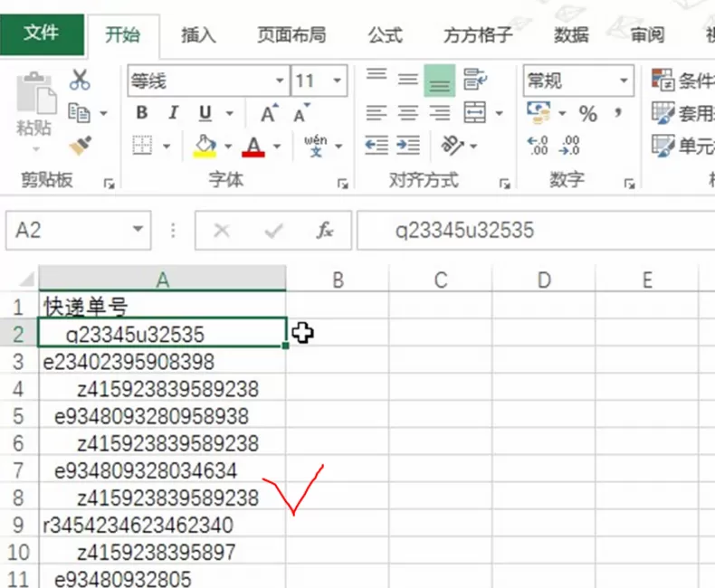Screen dimensions: 715x588
Task: Decrease font size with smaller A
Action: (301, 112)
